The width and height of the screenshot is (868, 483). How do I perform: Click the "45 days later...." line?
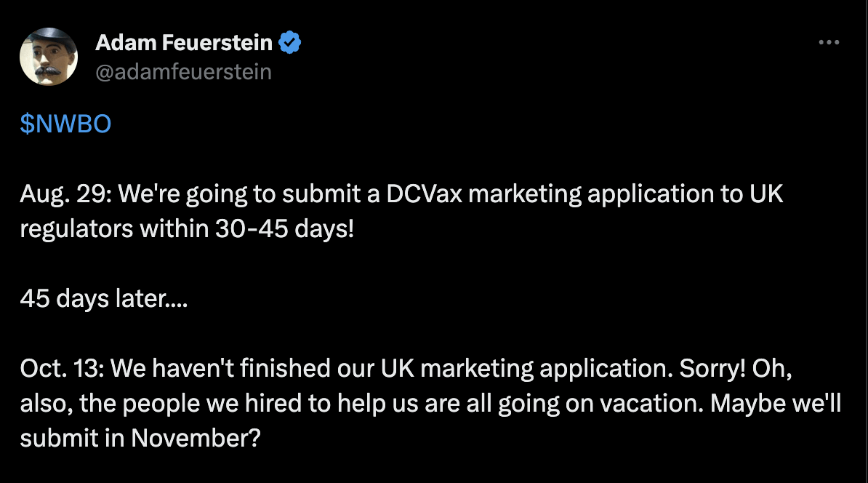[103, 298]
